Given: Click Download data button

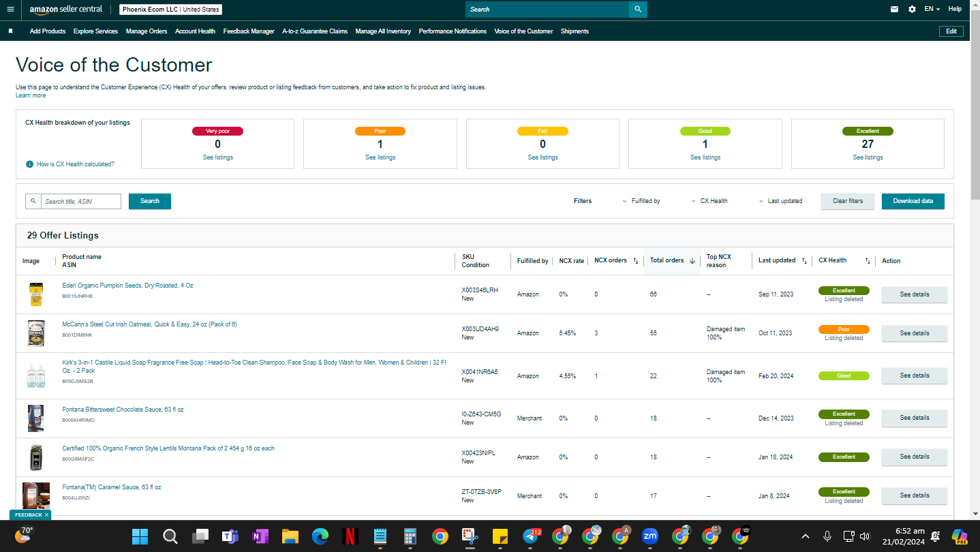Looking at the screenshot, I should pyautogui.click(x=913, y=201).
